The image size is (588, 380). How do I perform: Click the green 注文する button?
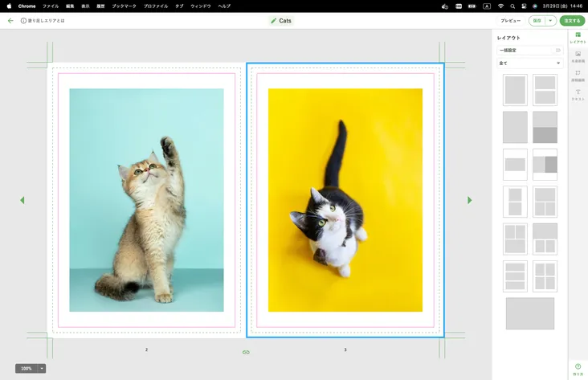572,21
